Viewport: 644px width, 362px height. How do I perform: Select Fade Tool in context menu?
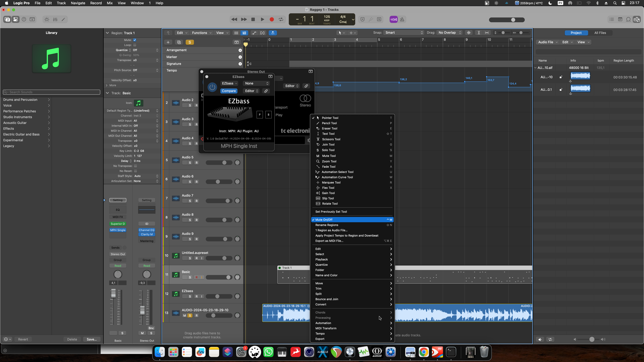[352, 167]
